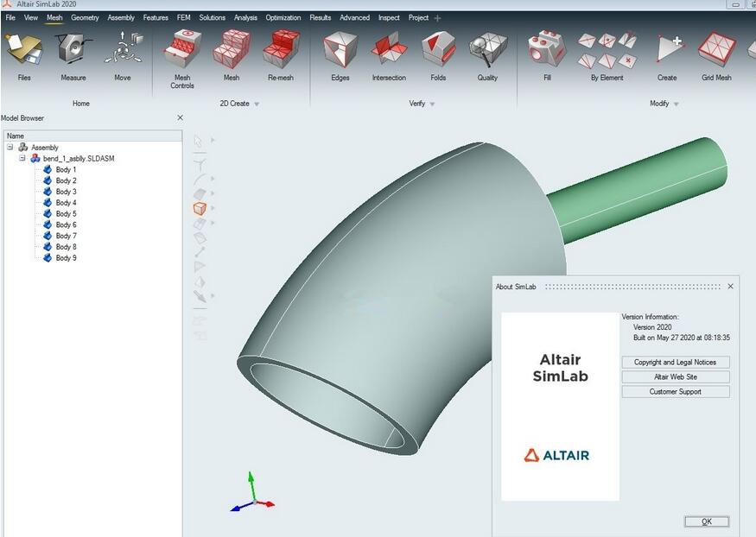Expand the 2D Create group dropdown

[x=257, y=104]
